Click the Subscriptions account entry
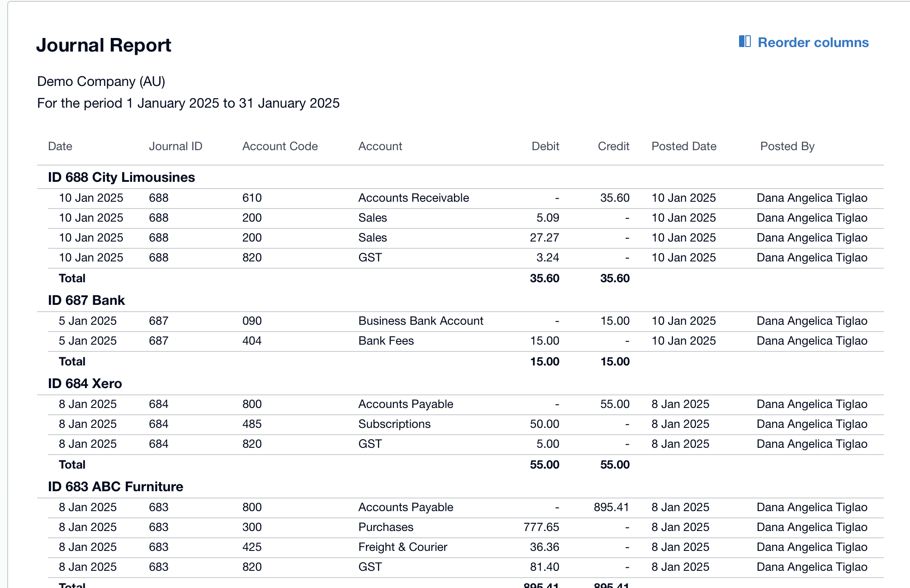This screenshot has width=910, height=588. pyautogui.click(x=394, y=424)
